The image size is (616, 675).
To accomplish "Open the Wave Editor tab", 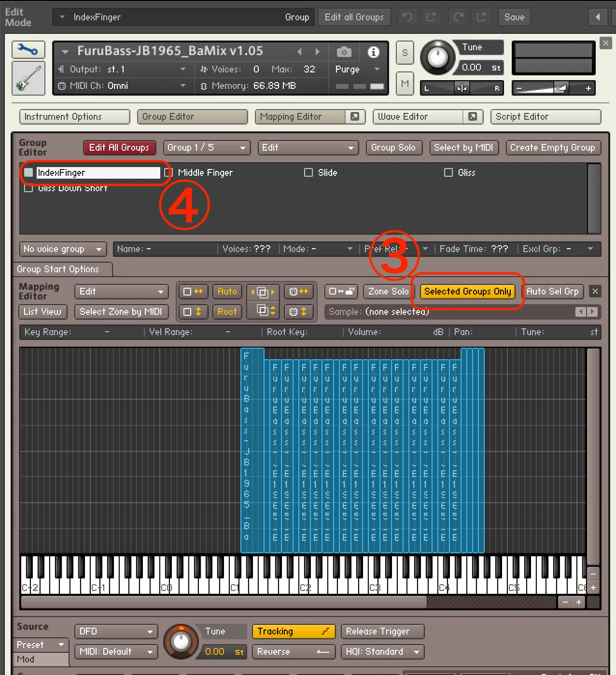I will [x=418, y=117].
